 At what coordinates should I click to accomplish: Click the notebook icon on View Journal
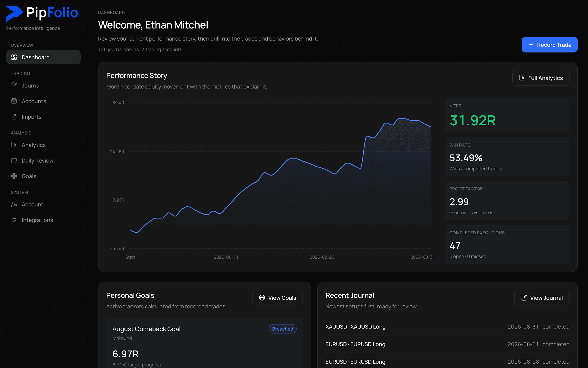click(x=524, y=298)
